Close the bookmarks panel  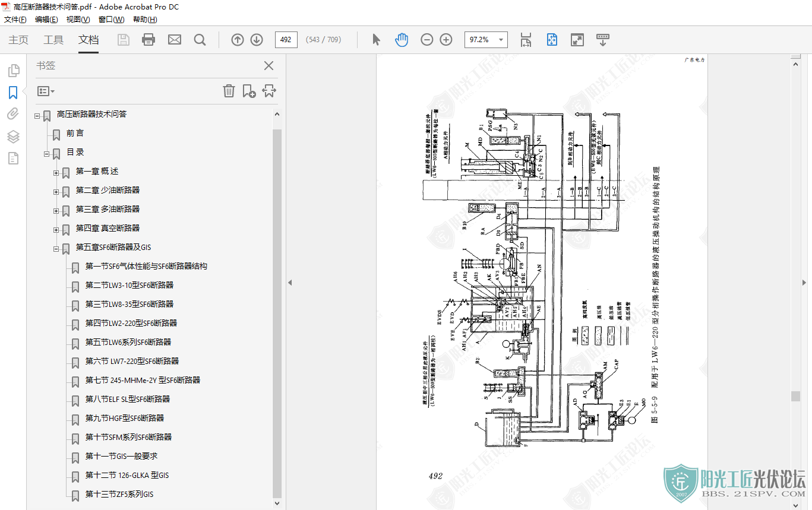point(269,66)
